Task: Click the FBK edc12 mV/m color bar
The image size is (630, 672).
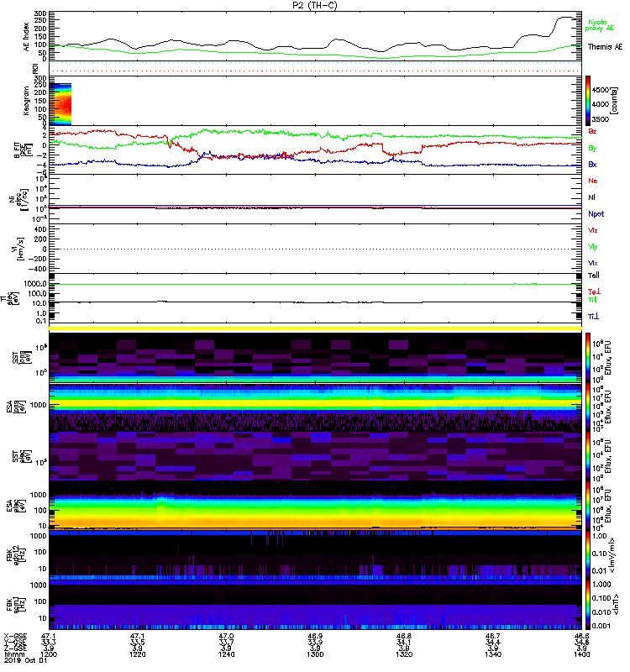Action: point(588,555)
